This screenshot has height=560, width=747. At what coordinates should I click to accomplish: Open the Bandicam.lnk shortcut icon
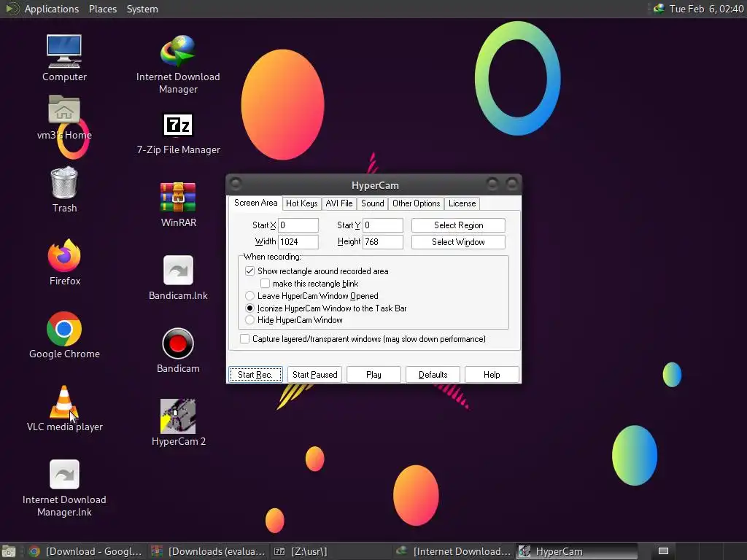178,270
